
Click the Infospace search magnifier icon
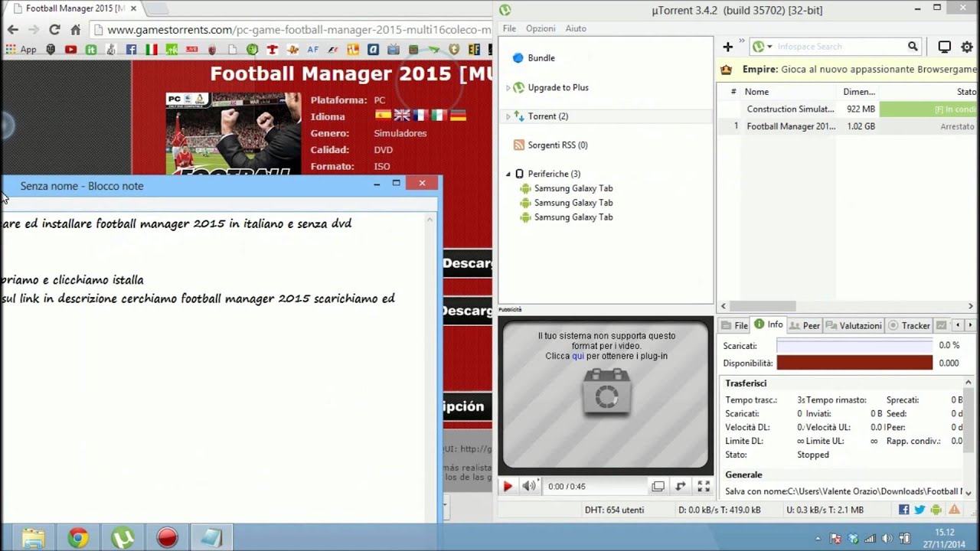coord(913,47)
